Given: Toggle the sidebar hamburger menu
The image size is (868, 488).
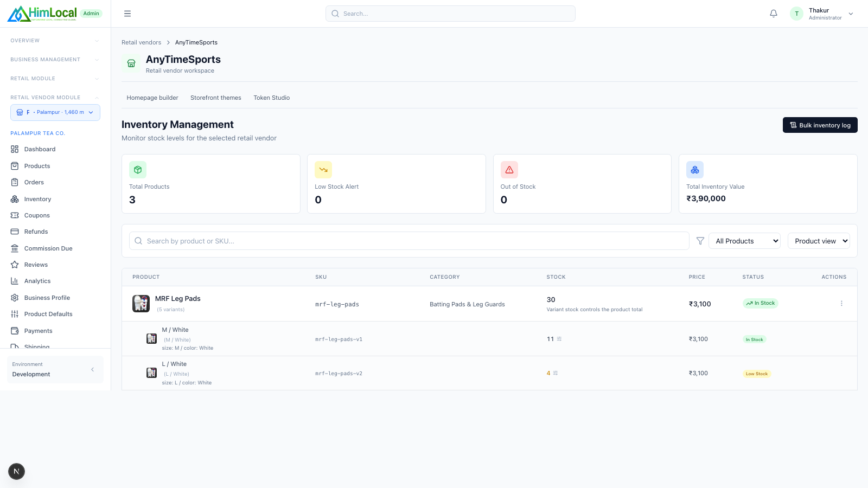Looking at the screenshot, I should click(x=127, y=14).
